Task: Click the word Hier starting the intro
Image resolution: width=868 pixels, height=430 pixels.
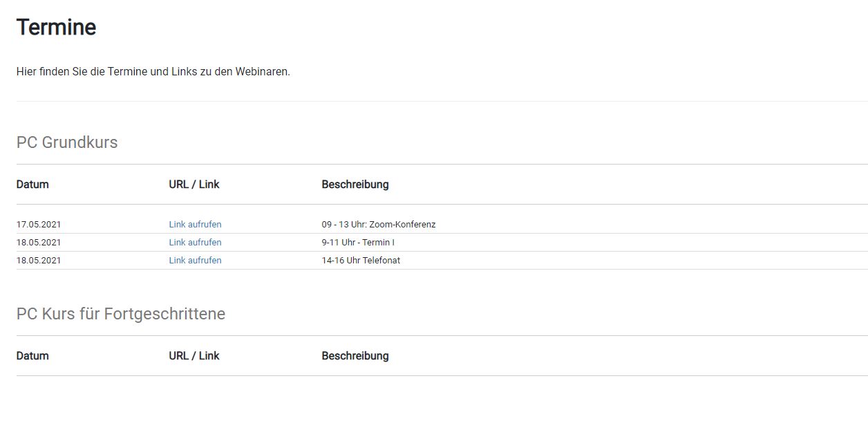Action: click(28, 72)
